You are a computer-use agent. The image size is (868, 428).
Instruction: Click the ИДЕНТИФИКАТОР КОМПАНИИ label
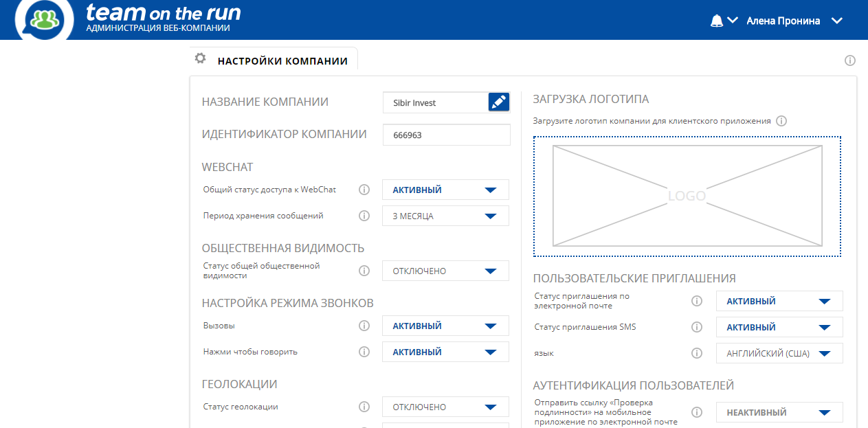(x=284, y=134)
